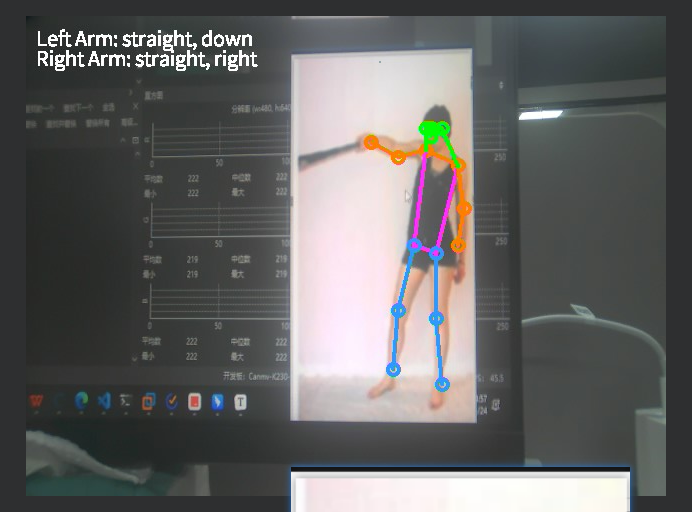692x512 pixels.
Task: Launch Microsoft Edge from the taskbar
Action: click(x=81, y=401)
